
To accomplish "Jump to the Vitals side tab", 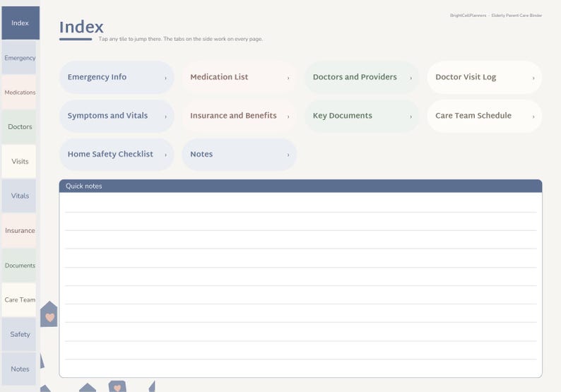I will (x=19, y=196).
